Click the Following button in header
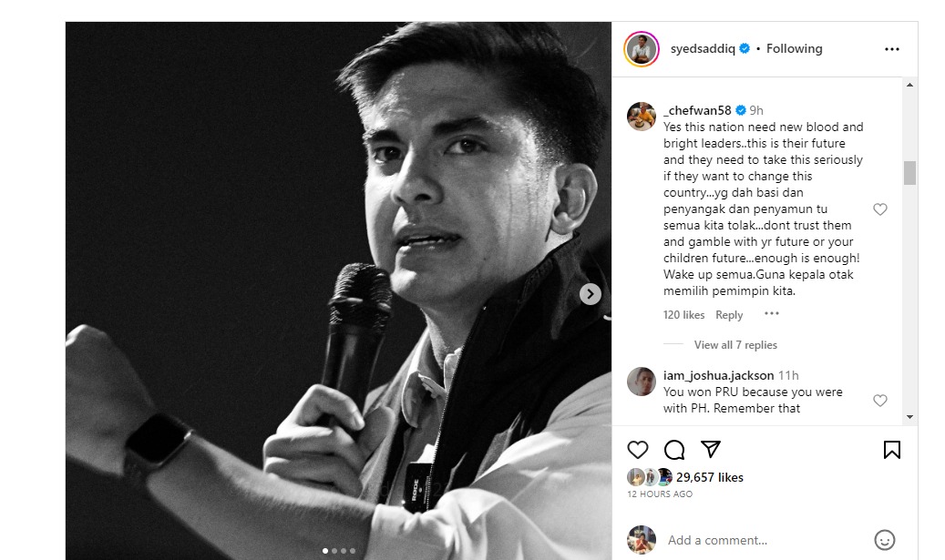This screenshot has height=560, width=945. pyautogui.click(x=794, y=49)
